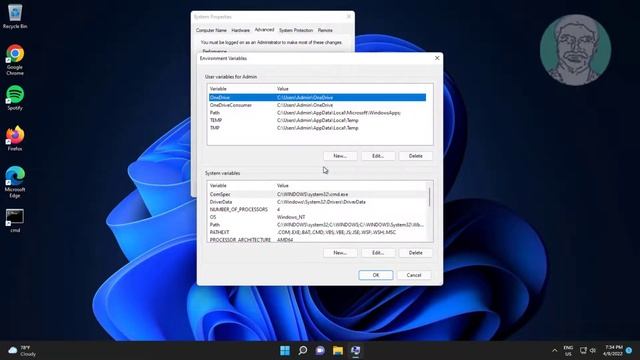Select the PATHEXT system variable
The width and height of the screenshot is (640, 360).
click(317, 232)
